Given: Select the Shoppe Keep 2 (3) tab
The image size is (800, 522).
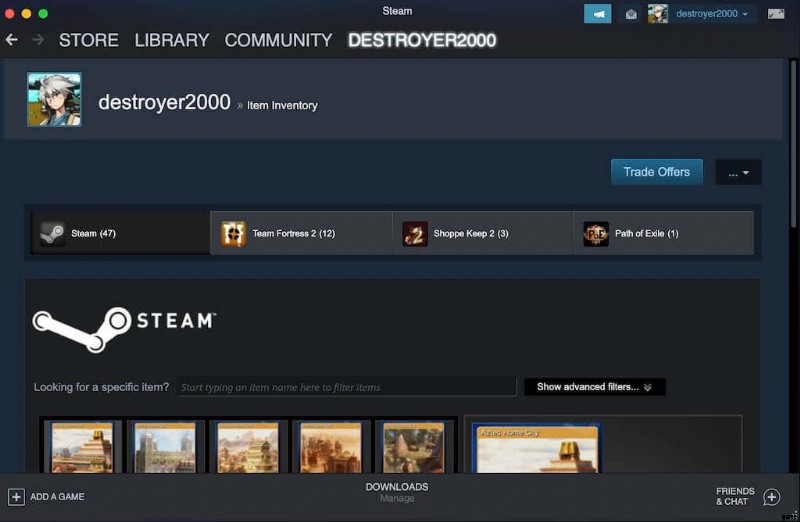Looking at the screenshot, I should coord(483,233).
